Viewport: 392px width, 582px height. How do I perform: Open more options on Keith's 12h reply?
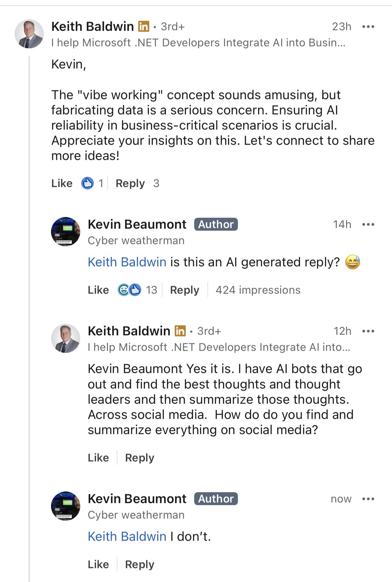368,331
